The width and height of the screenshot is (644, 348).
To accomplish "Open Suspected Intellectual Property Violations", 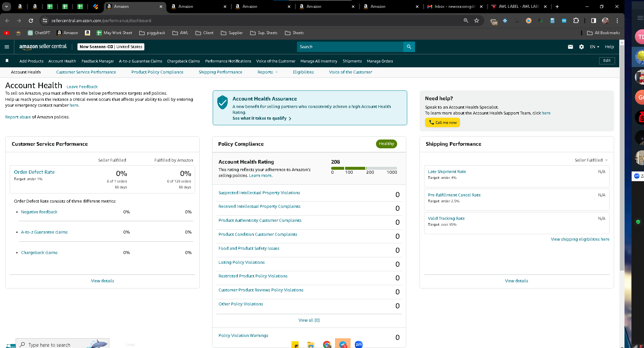I will pos(259,193).
